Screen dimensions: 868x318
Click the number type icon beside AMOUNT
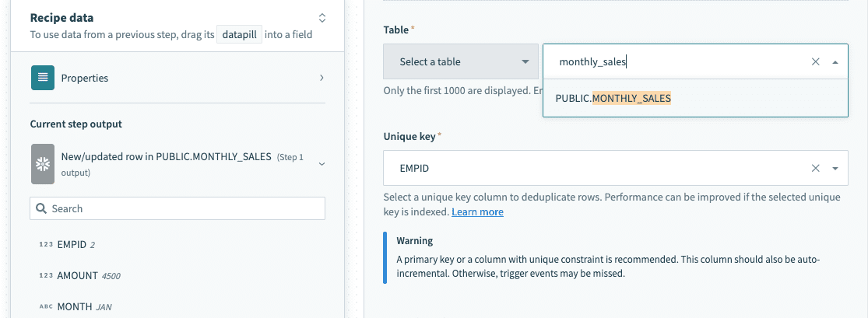[46, 276]
